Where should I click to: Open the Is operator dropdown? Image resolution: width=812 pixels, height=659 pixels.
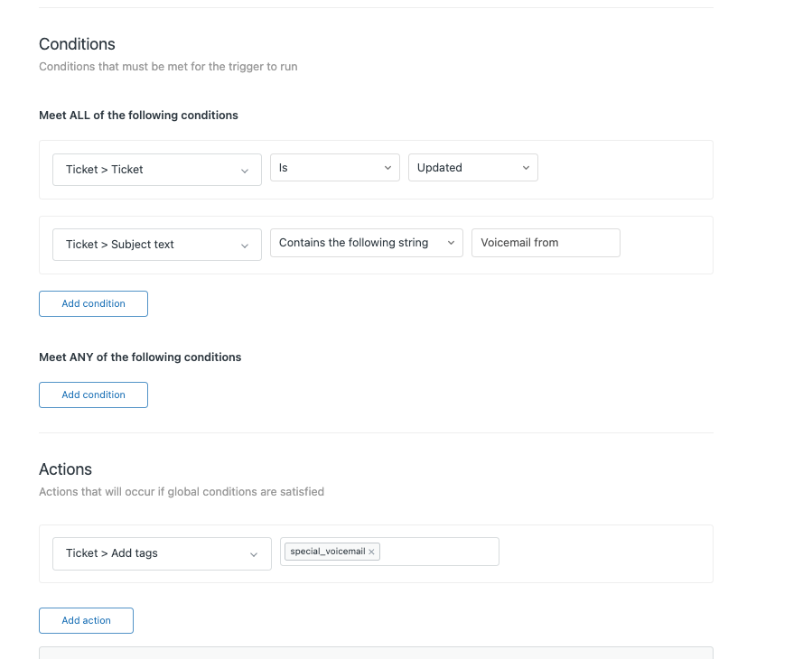[335, 168]
